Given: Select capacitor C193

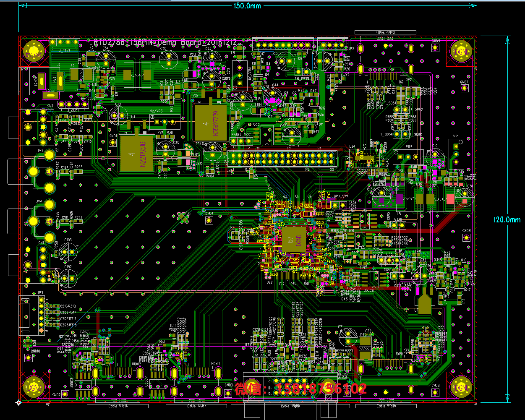Looking at the screenshot, I should point(68,252).
